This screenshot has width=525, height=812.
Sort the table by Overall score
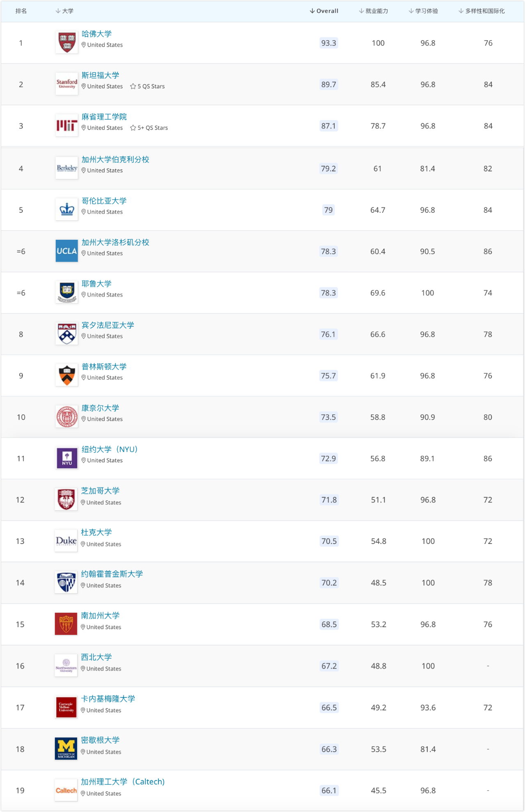[x=324, y=11]
